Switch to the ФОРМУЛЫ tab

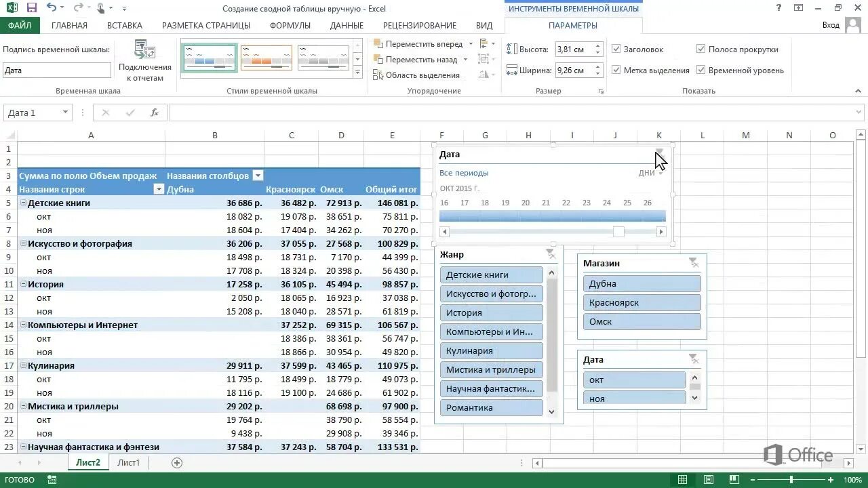point(290,25)
